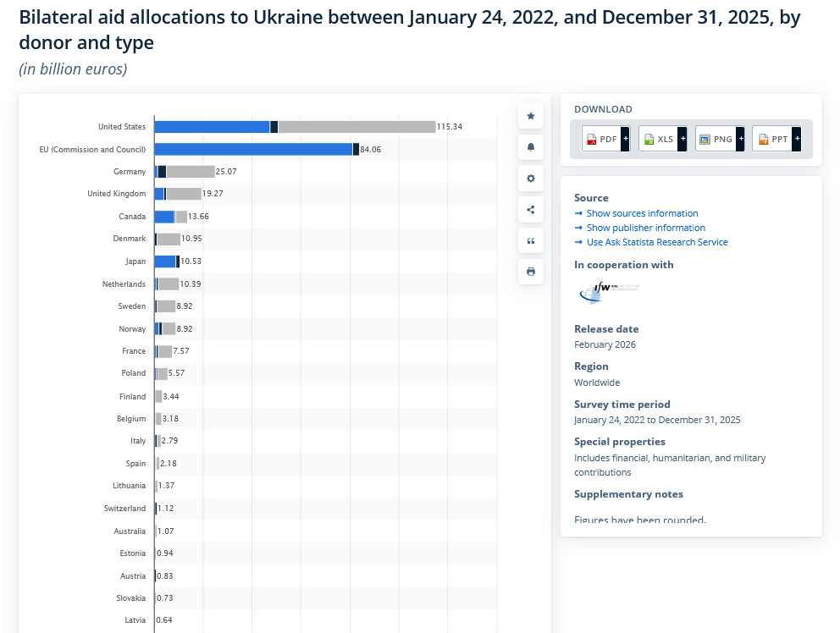The width and height of the screenshot is (840, 633).
Task: Click the EU (Commission and Council) label
Action: pos(92,150)
